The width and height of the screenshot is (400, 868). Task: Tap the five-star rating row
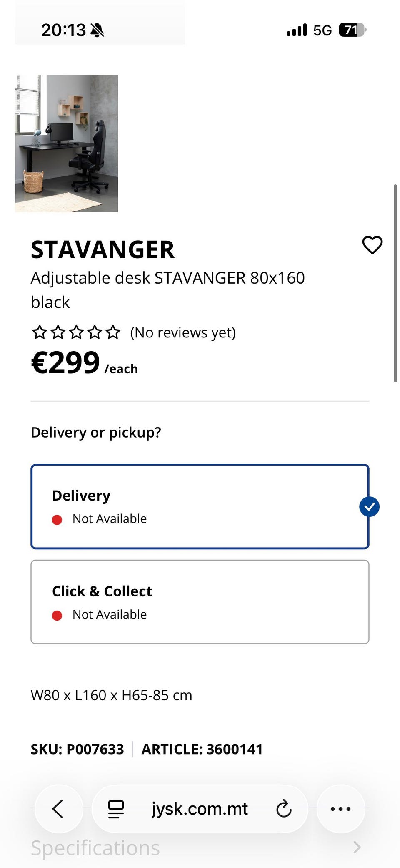click(76, 332)
